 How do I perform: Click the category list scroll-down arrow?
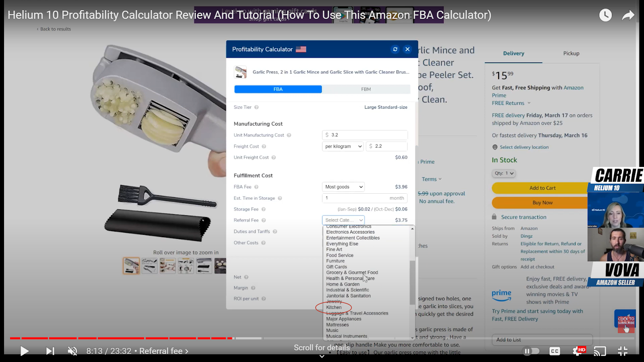coord(412,338)
